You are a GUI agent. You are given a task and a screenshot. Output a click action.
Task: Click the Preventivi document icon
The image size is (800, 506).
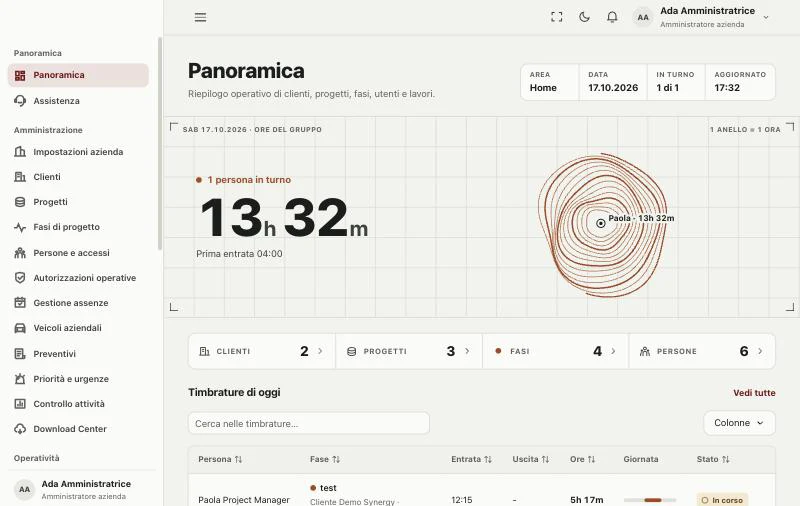click(20, 353)
